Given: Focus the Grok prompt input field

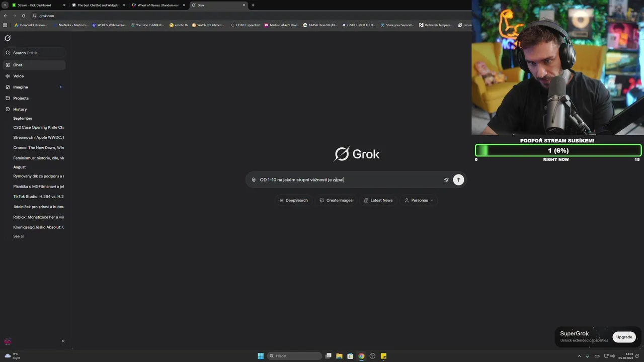Looking at the screenshot, I should pyautogui.click(x=350, y=180).
